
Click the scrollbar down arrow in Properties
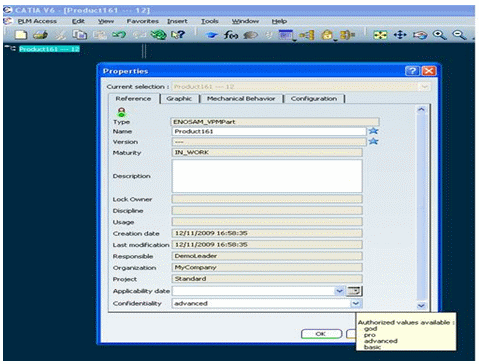[x=421, y=305]
